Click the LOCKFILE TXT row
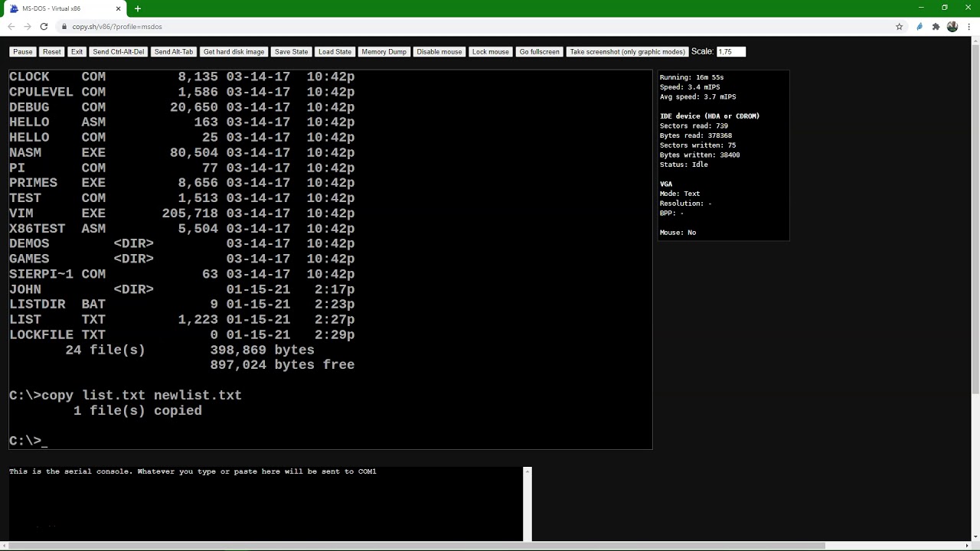The width and height of the screenshot is (980, 551). (x=181, y=334)
